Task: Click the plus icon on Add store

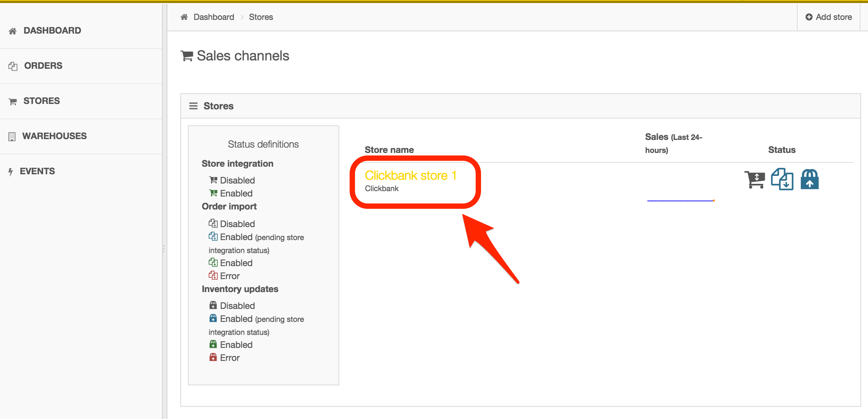Action: [809, 17]
